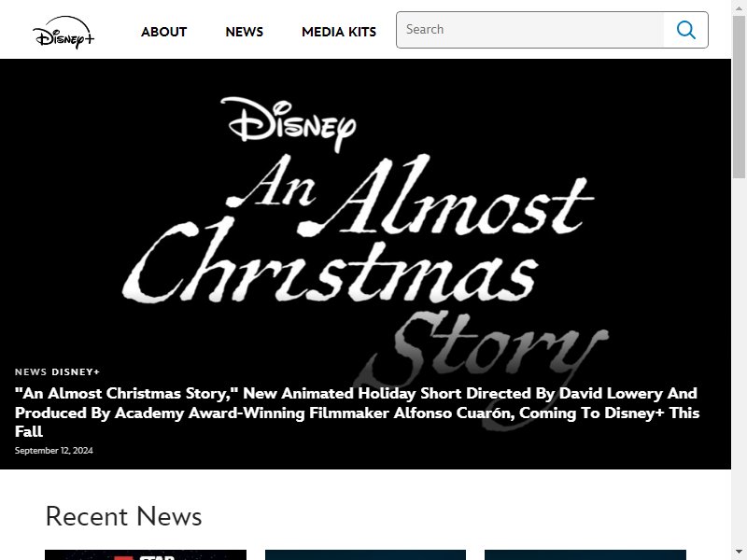Click the NEWS tag above headline
The width and height of the screenshot is (747, 560).
[31, 371]
